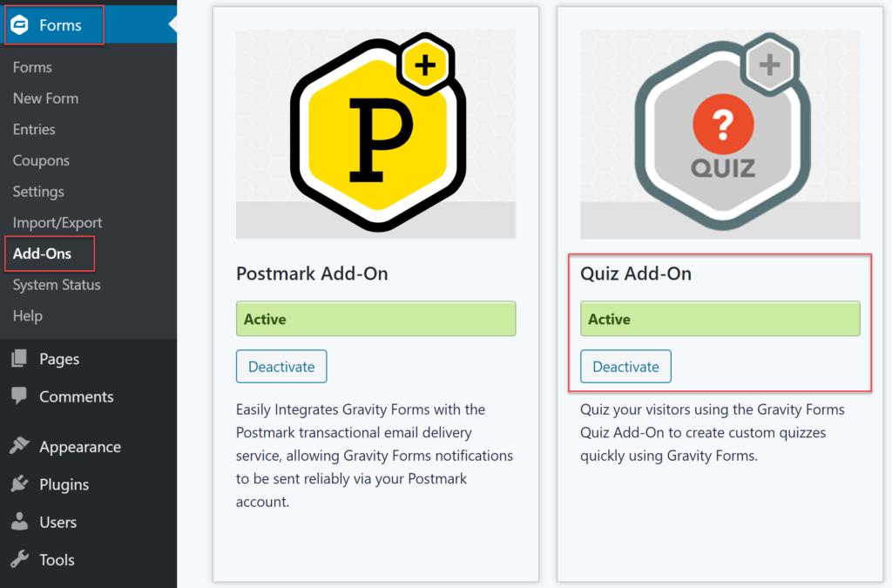Open the Settings menu entry
Viewport: 892px width, 588px height.
[38, 192]
